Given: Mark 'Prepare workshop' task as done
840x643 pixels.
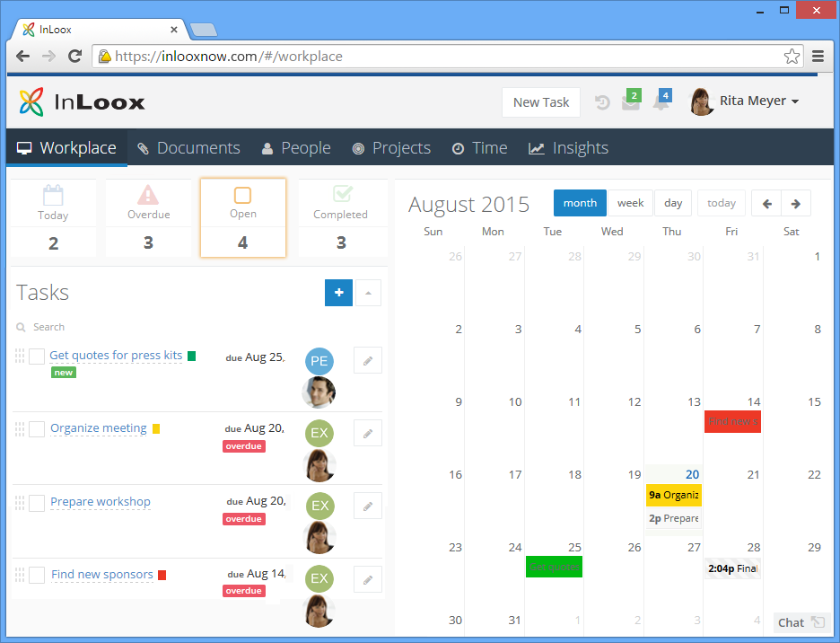Looking at the screenshot, I should [x=37, y=503].
